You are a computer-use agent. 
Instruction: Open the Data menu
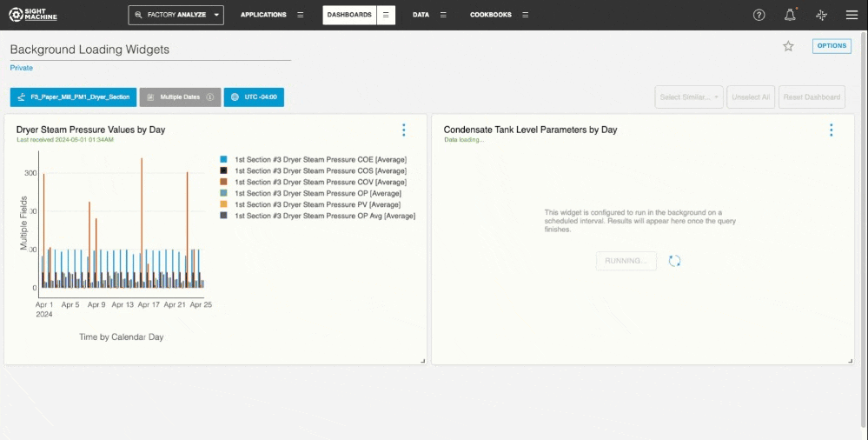coord(421,15)
